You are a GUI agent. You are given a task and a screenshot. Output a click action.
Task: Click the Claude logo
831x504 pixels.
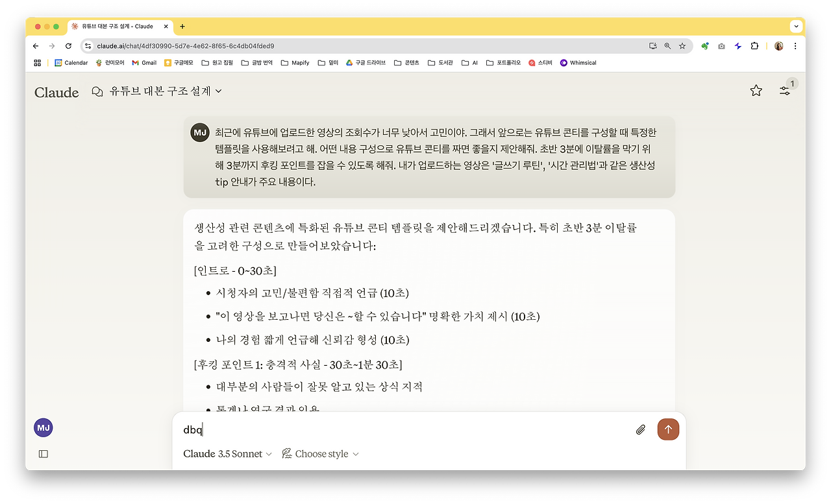click(x=56, y=92)
